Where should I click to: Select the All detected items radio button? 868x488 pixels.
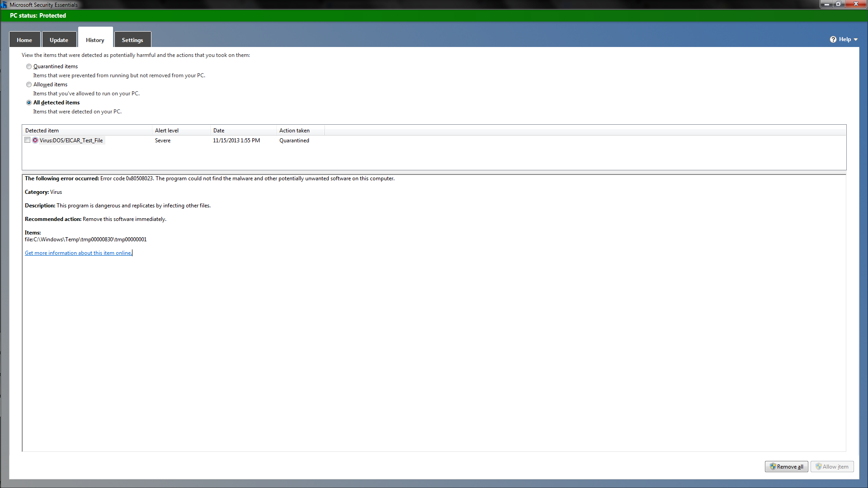tap(29, 103)
